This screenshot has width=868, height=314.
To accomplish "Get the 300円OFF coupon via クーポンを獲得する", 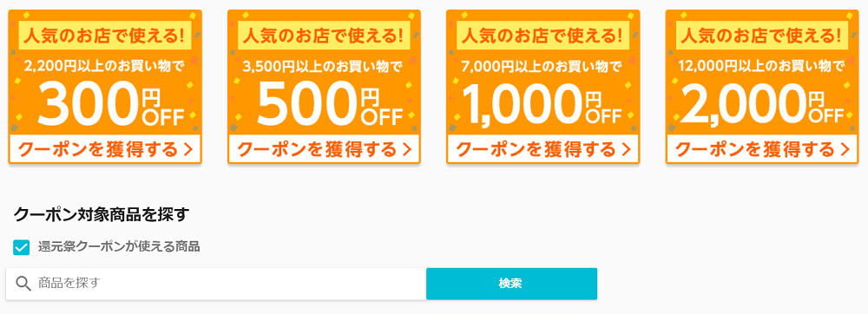I will pyautogui.click(x=105, y=149).
